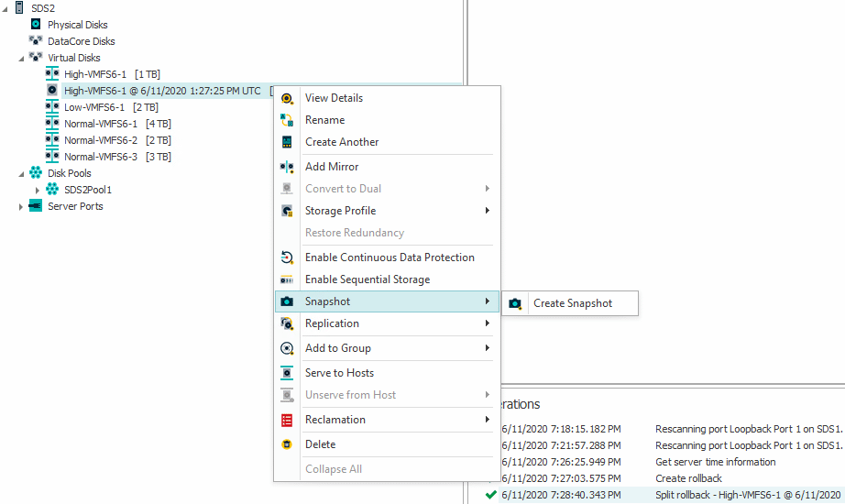The height and width of the screenshot is (504, 845).
Task: Click the Rename menu icon
Action: pos(287,120)
